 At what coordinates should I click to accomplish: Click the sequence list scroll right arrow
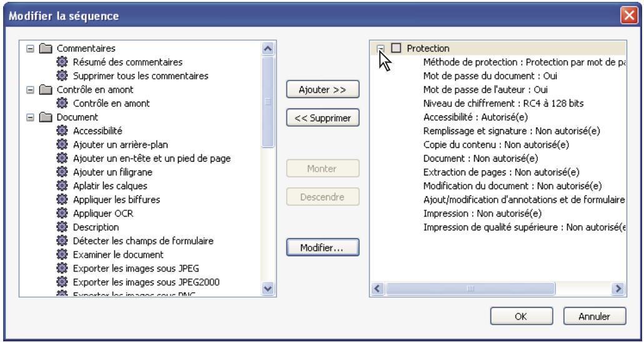pyautogui.click(x=618, y=288)
